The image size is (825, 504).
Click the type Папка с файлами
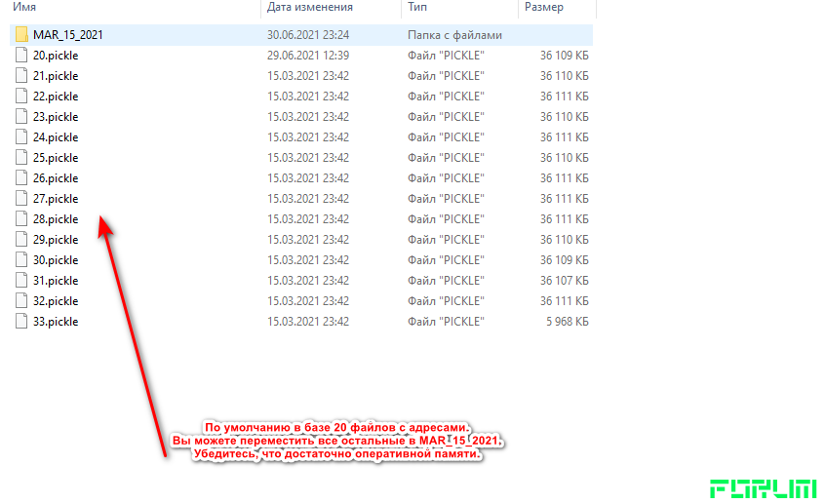coord(454,35)
